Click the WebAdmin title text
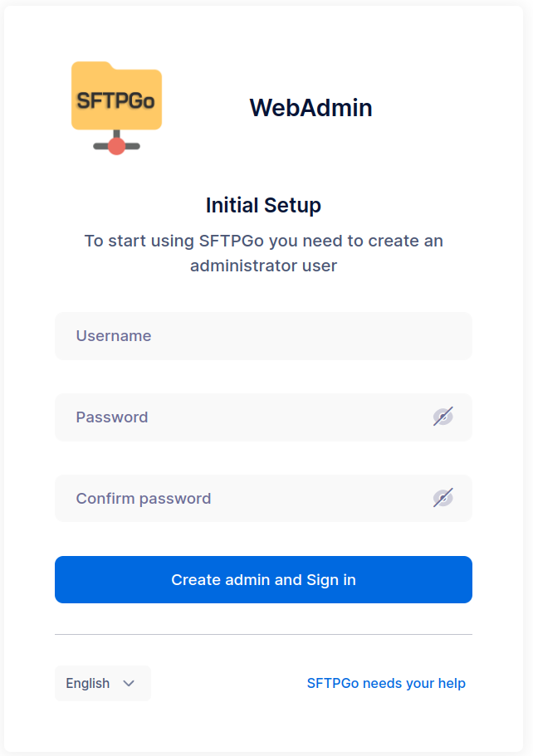 point(311,108)
